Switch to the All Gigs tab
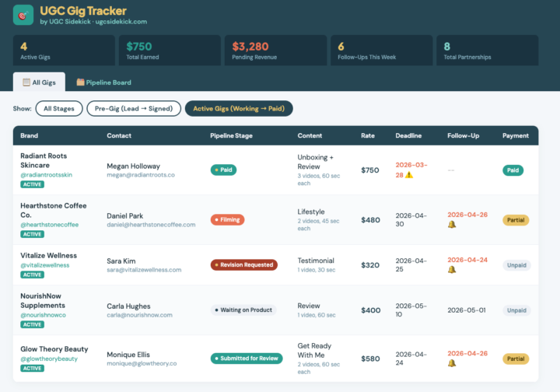Screen dimensions: 560x392 [x=40, y=82]
